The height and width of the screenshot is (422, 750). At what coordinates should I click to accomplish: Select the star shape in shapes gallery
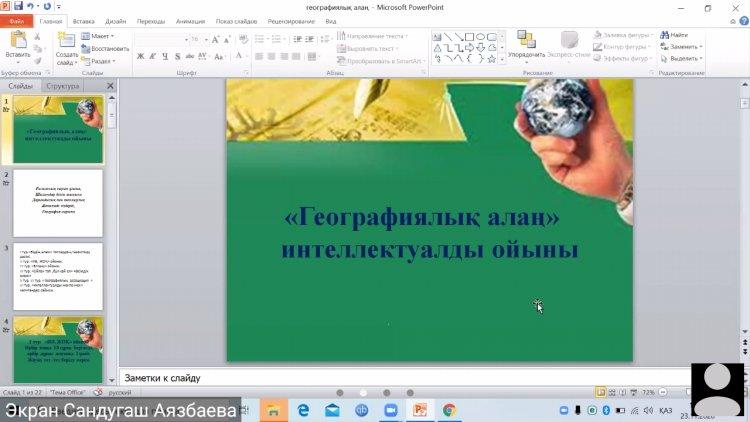[x=493, y=58]
